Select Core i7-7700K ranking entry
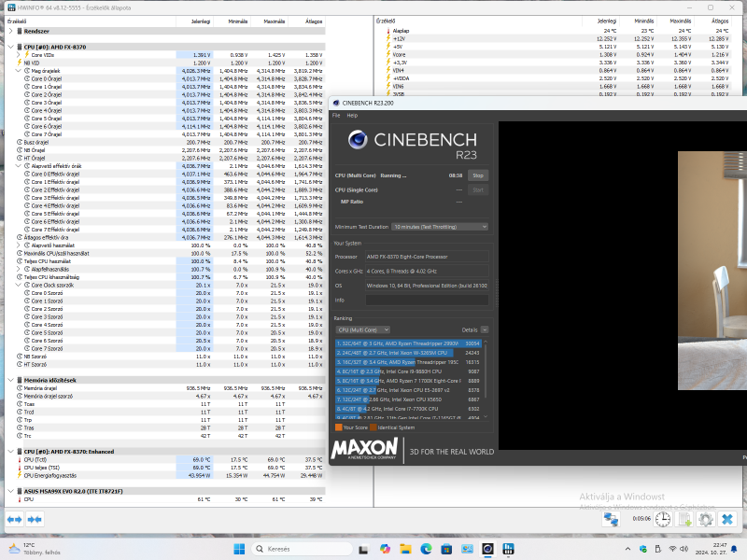This screenshot has width=747, height=560. tap(408, 409)
